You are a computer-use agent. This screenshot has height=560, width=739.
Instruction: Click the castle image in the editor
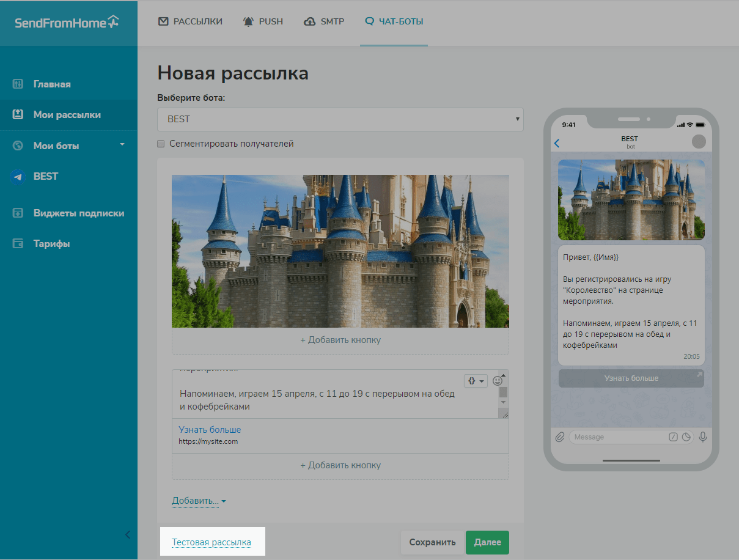340,251
